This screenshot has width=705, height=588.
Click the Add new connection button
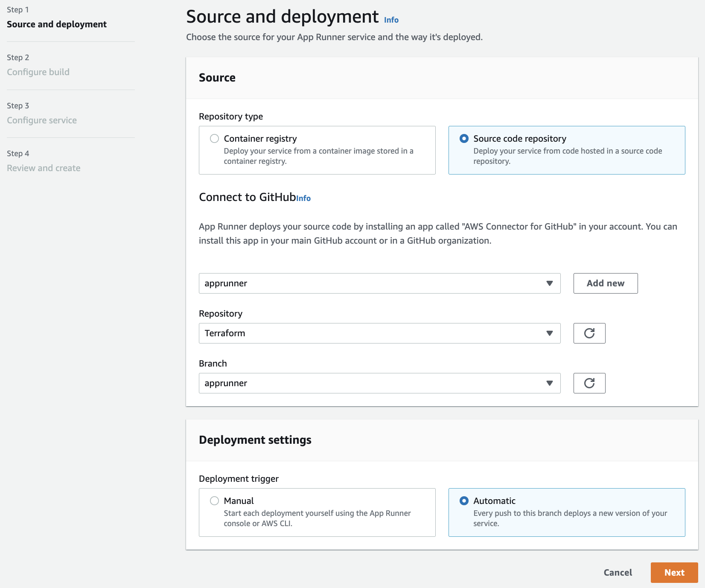(x=605, y=283)
